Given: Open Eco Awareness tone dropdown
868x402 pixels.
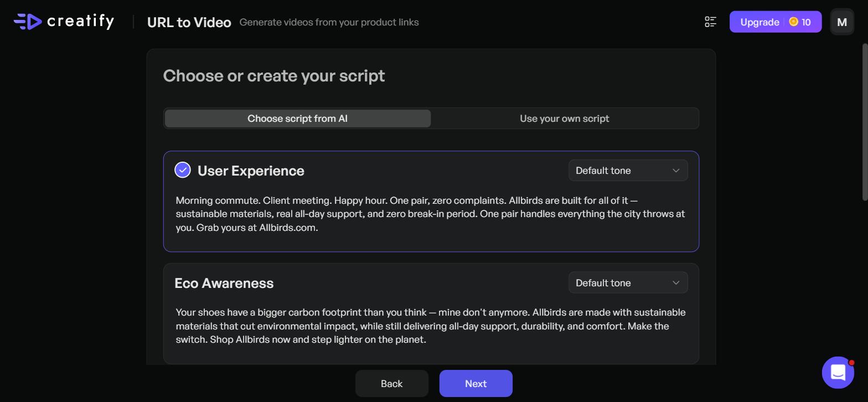Looking at the screenshot, I should [628, 283].
